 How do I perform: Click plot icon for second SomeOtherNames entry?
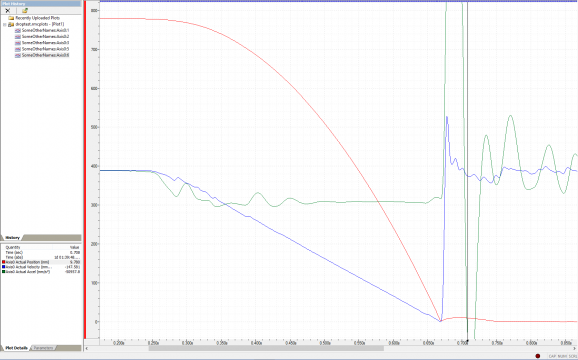coord(18,36)
